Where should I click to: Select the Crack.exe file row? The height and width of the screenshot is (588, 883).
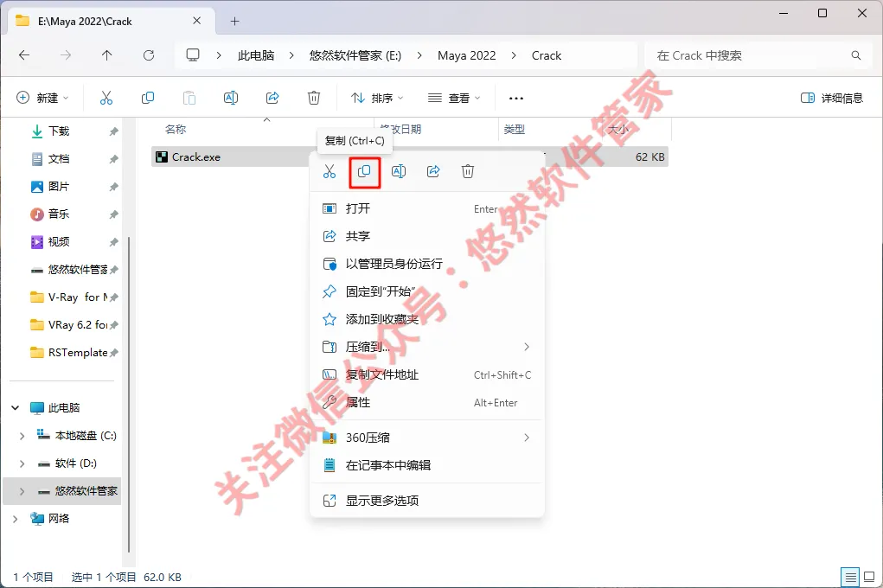click(409, 157)
